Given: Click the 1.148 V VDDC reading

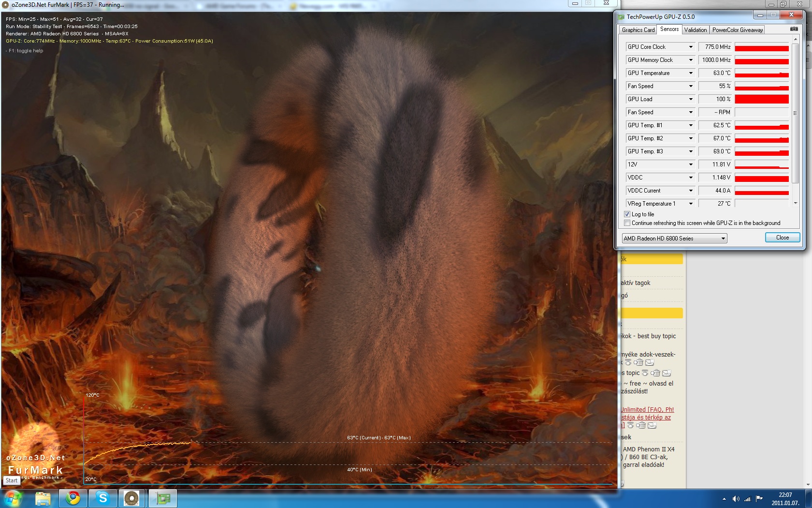Looking at the screenshot, I should (715, 178).
